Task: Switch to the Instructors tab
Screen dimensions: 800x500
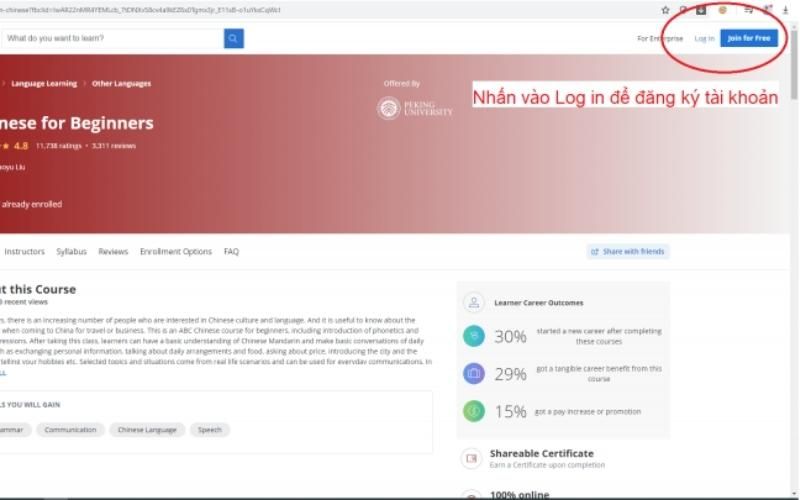Action: click(24, 252)
